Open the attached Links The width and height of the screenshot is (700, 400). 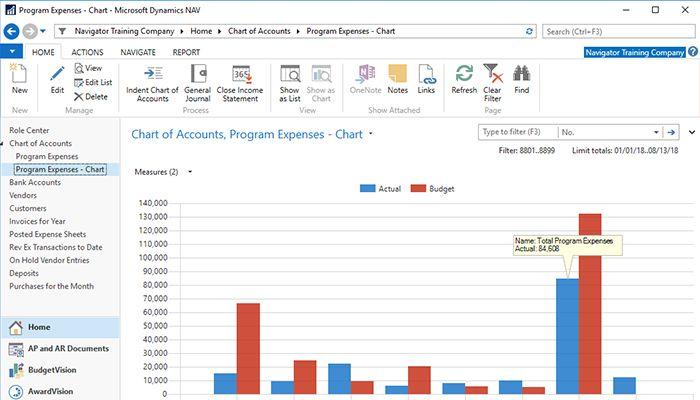(426, 79)
